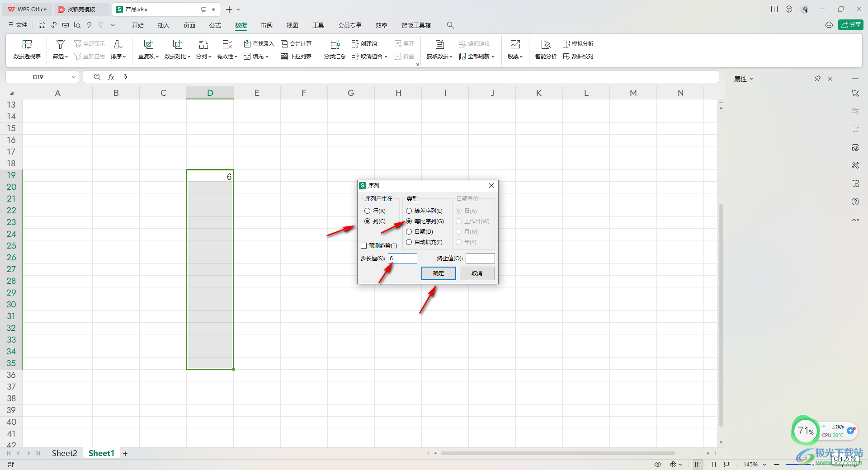This screenshot has height=470, width=868.
Task: Click Consolidate (合并计算) in the ribbon
Action: (296, 44)
